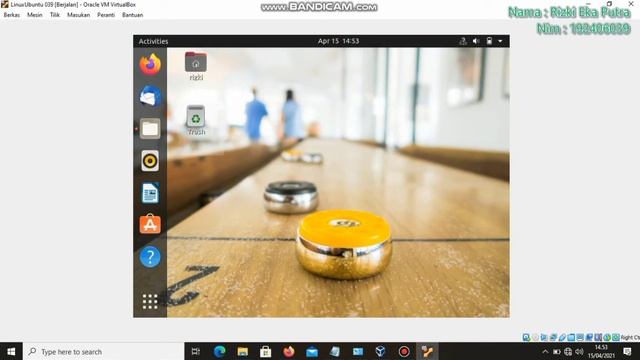The width and height of the screenshot is (640, 360).
Task: Open VirtualBox Manager cube icon in taskbar
Action: (x=380, y=351)
